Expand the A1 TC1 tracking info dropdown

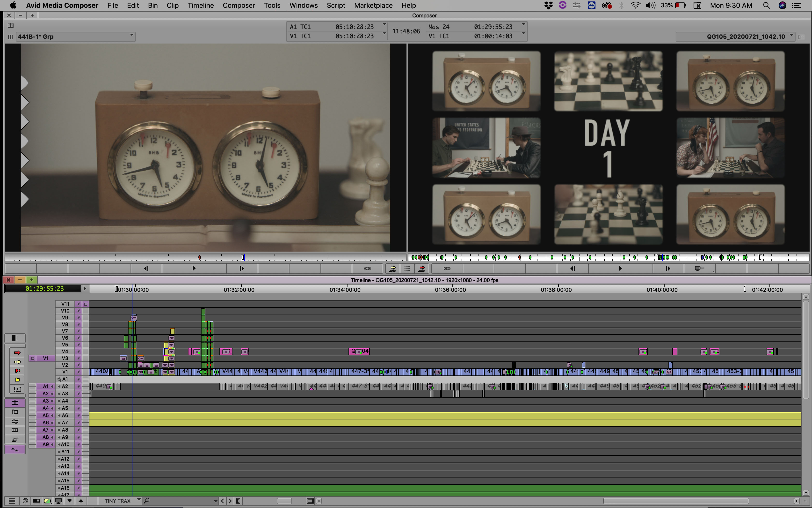[x=384, y=24]
